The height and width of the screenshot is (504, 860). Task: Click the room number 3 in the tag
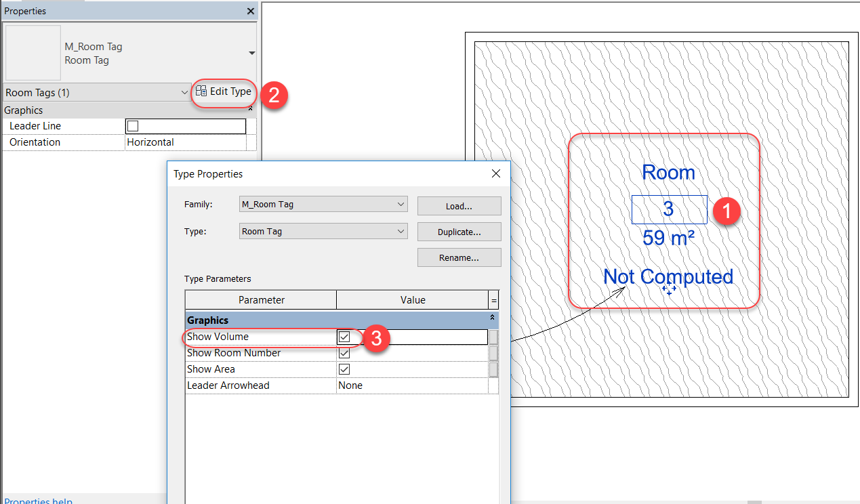[x=668, y=209]
